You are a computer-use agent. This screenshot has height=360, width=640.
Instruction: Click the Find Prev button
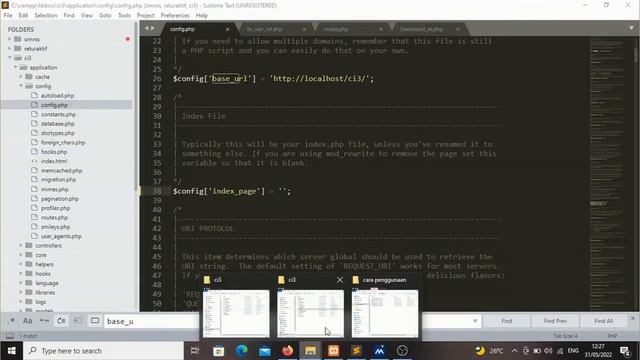coord(555,321)
